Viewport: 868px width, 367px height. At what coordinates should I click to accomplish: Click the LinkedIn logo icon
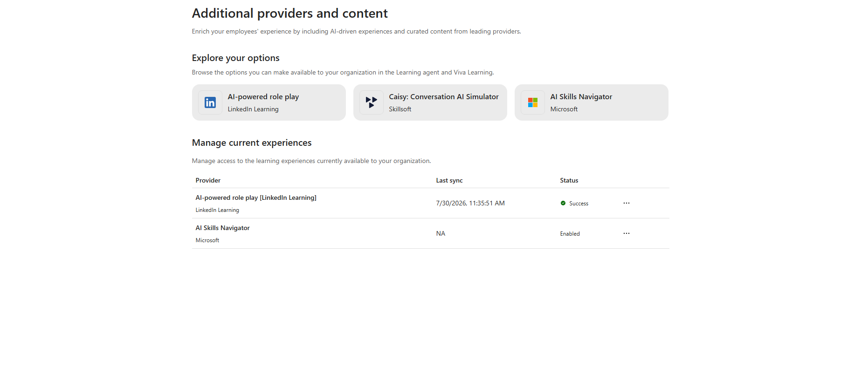[210, 102]
